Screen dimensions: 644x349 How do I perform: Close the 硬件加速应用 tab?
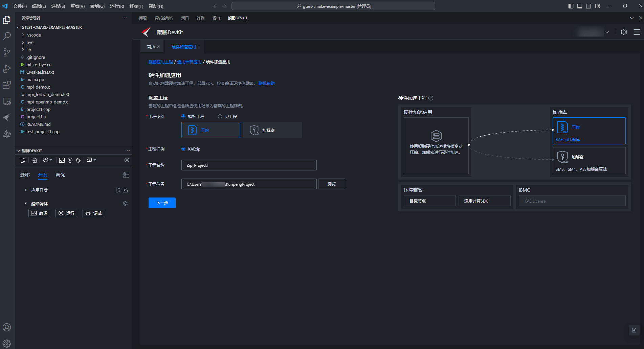pyautogui.click(x=199, y=47)
